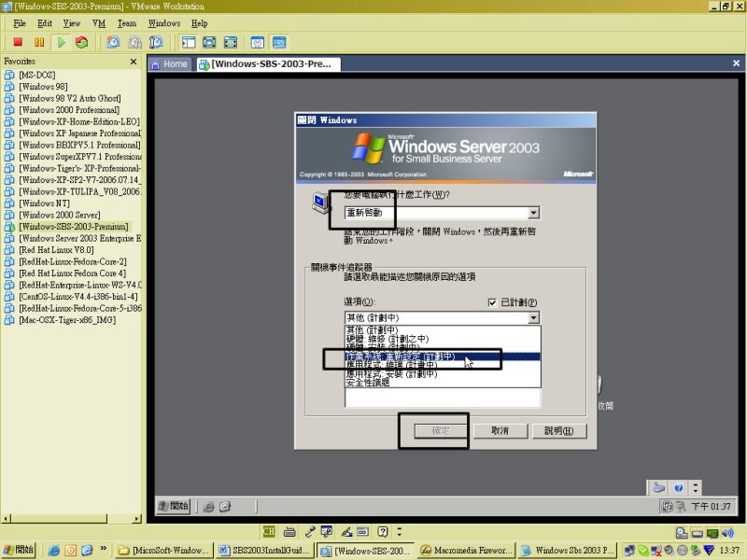Click guest 開始 start button

(x=174, y=506)
